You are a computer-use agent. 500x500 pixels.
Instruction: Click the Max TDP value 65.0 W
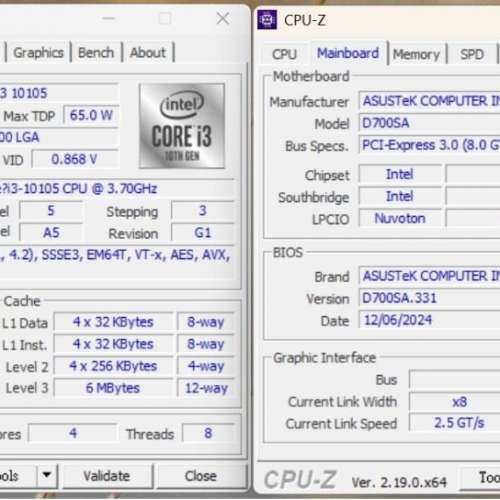[x=91, y=115]
